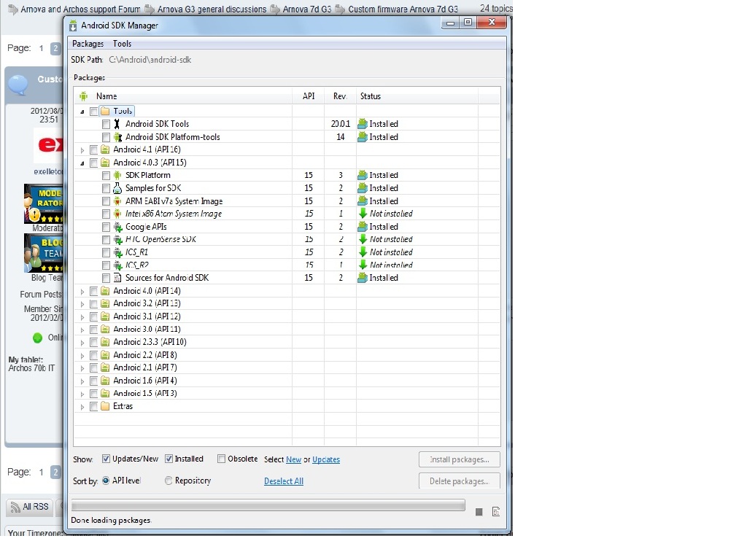Click the All RSS feed icon in forum
Image resolution: width=747 pixels, height=560 pixels.
pos(15,507)
